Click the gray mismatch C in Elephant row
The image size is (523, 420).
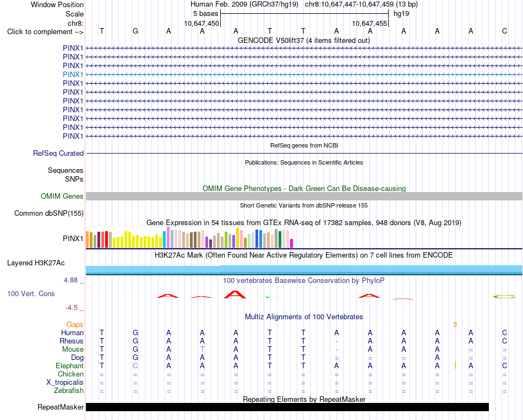pos(135,366)
